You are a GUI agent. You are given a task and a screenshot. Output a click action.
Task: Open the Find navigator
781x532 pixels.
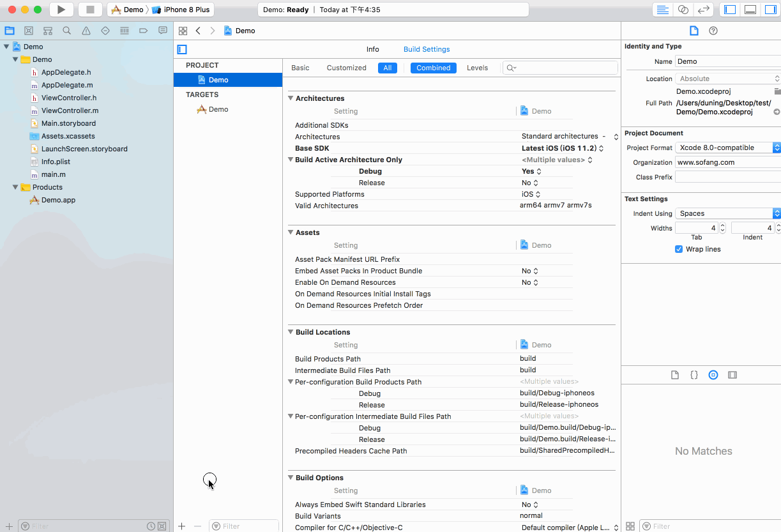tap(67, 31)
